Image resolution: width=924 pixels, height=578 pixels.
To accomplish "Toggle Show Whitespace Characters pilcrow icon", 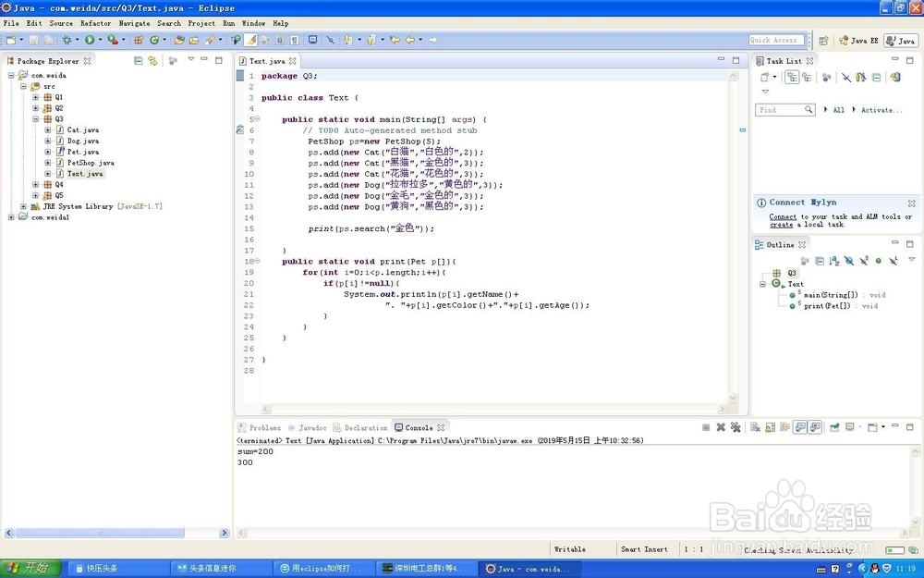I will click(x=294, y=40).
